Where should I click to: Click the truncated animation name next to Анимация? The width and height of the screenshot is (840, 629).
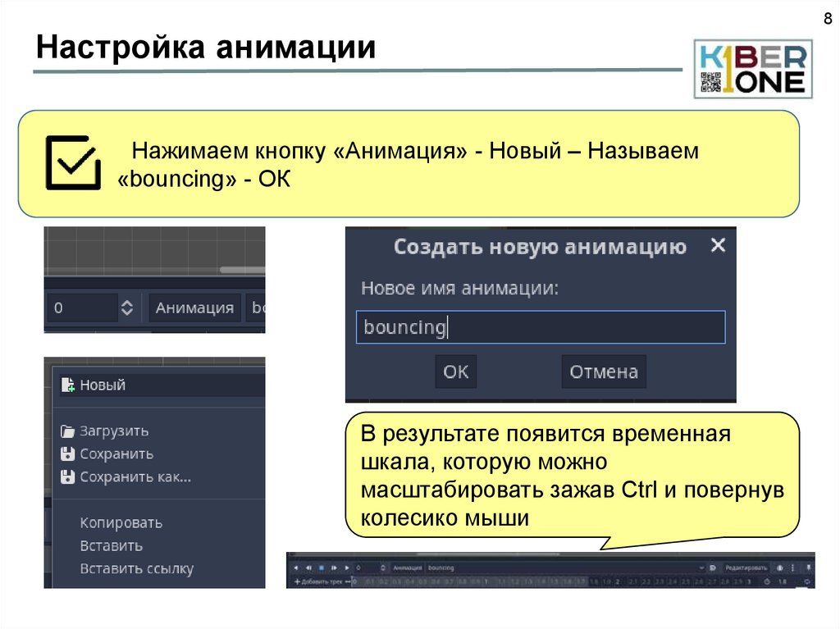tap(256, 308)
